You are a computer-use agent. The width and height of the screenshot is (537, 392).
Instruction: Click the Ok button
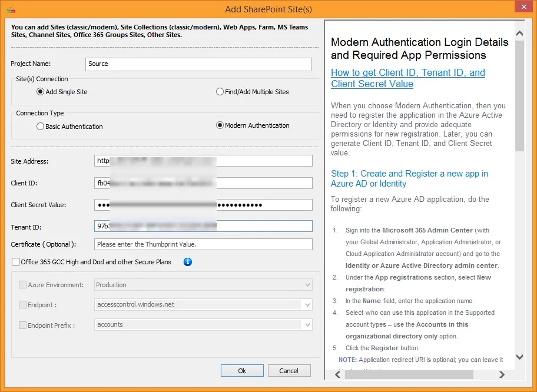pyautogui.click(x=242, y=371)
